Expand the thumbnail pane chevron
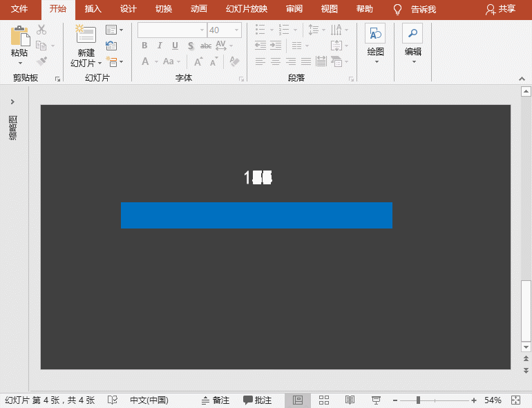Image resolution: width=532 pixels, height=408 pixels. (13, 102)
